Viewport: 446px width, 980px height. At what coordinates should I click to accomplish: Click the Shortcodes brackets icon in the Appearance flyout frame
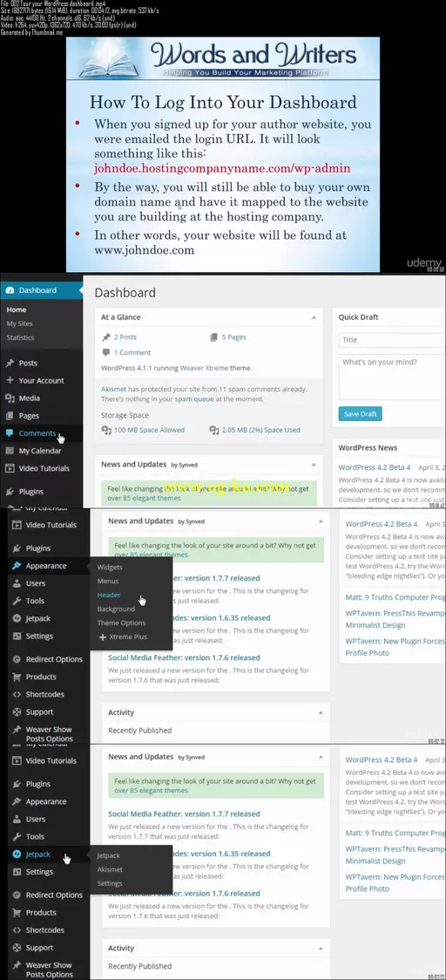[x=17, y=694]
